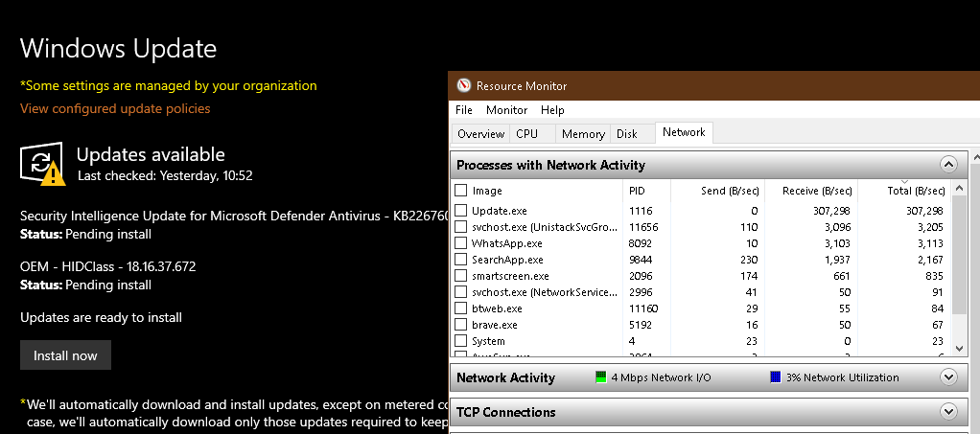Click the process list scroll down arrow
The image size is (980, 434).
coord(959,349)
